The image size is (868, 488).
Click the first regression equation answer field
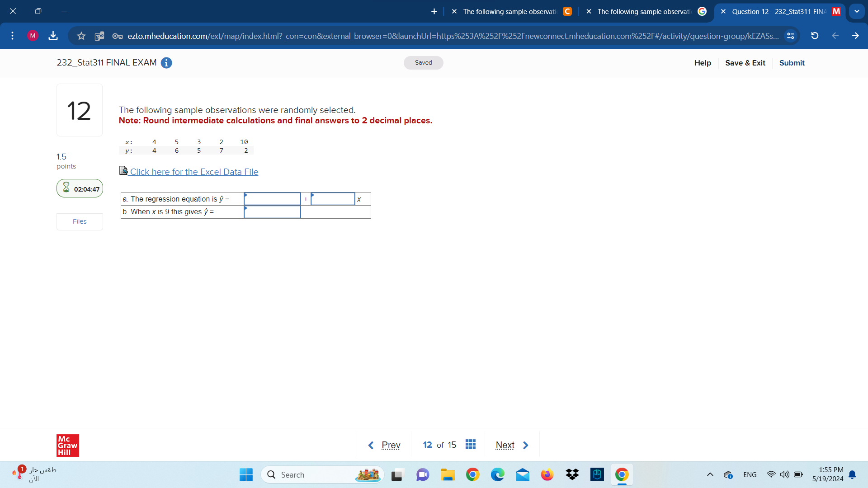[272, 199]
